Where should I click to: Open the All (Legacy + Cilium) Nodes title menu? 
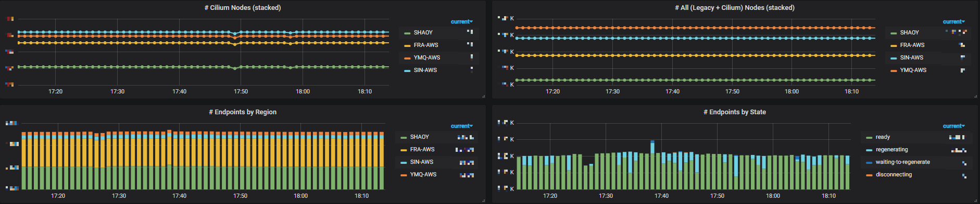pyautogui.click(x=734, y=8)
